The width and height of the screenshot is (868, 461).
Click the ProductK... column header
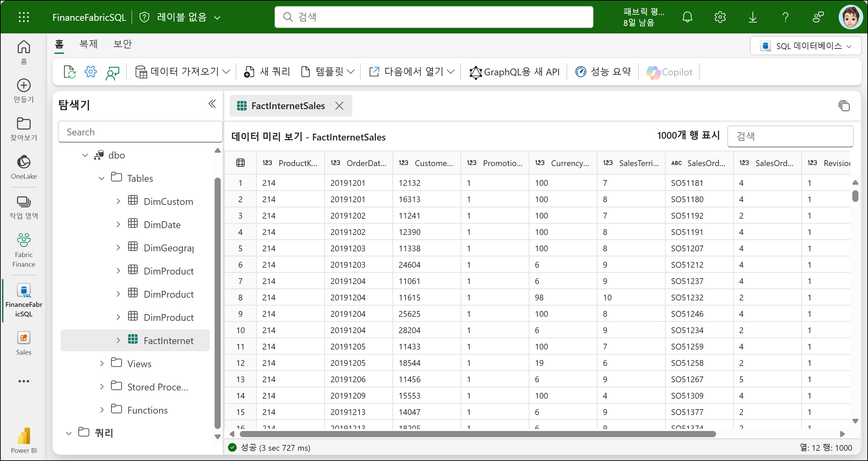point(291,163)
